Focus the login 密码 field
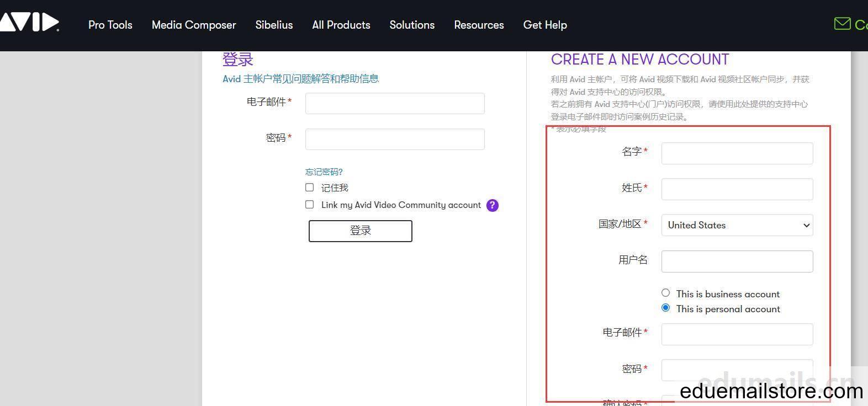 click(395, 139)
